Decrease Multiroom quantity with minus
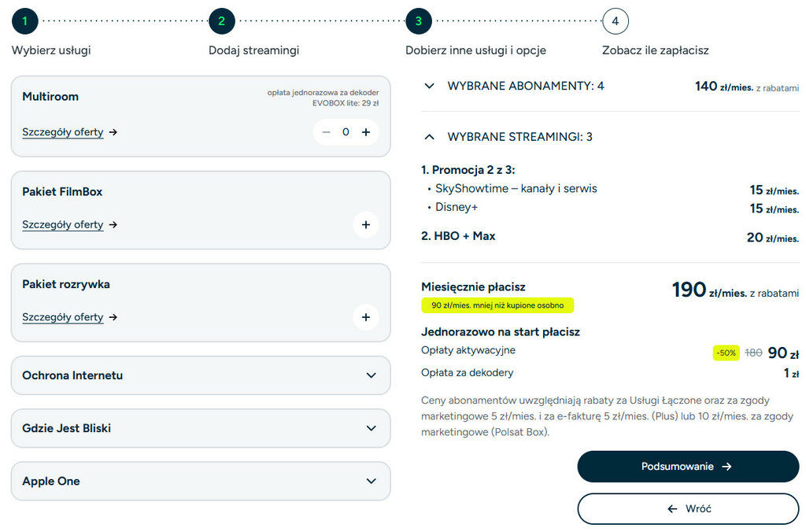Image resolution: width=806 pixels, height=532 pixels. click(x=327, y=132)
